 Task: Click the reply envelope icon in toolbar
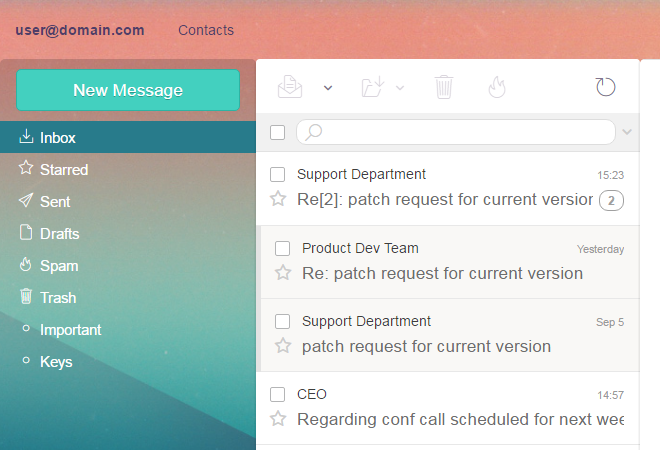290,87
